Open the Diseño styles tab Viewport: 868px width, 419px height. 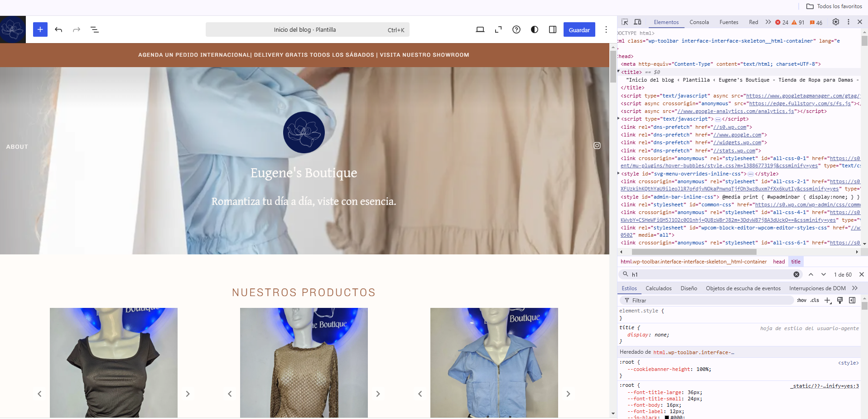[689, 288]
